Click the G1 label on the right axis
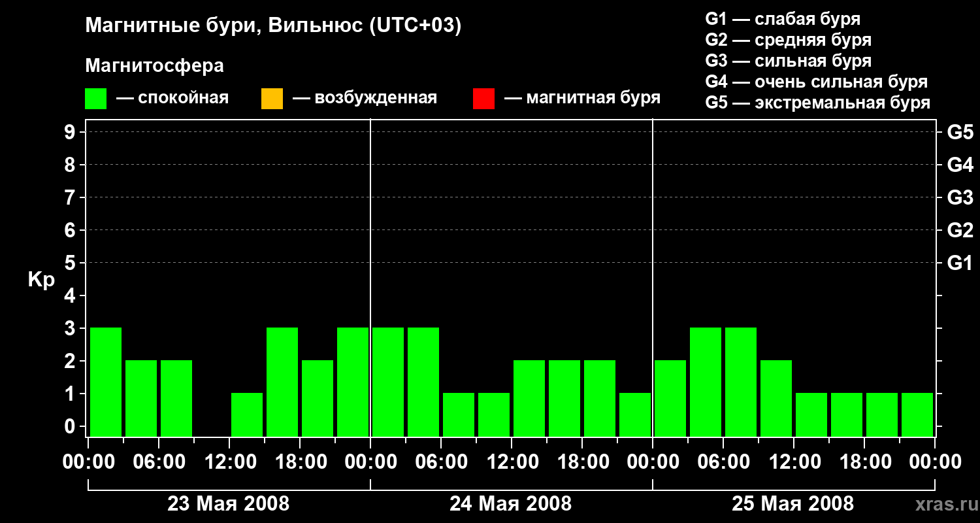 (x=960, y=263)
